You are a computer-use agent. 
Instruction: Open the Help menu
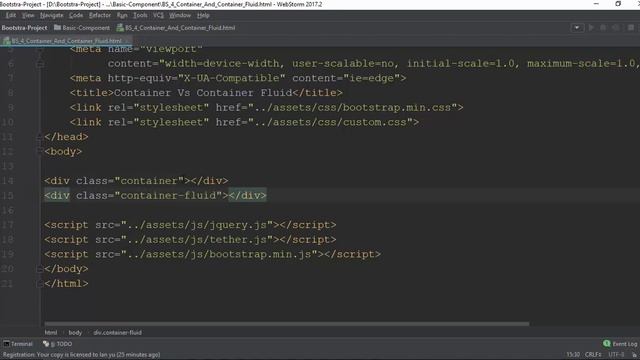(203, 16)
